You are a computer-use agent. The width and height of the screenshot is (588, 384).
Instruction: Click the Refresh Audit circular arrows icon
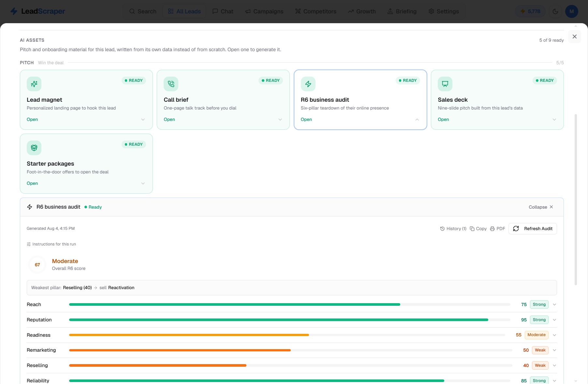(516, 229)
